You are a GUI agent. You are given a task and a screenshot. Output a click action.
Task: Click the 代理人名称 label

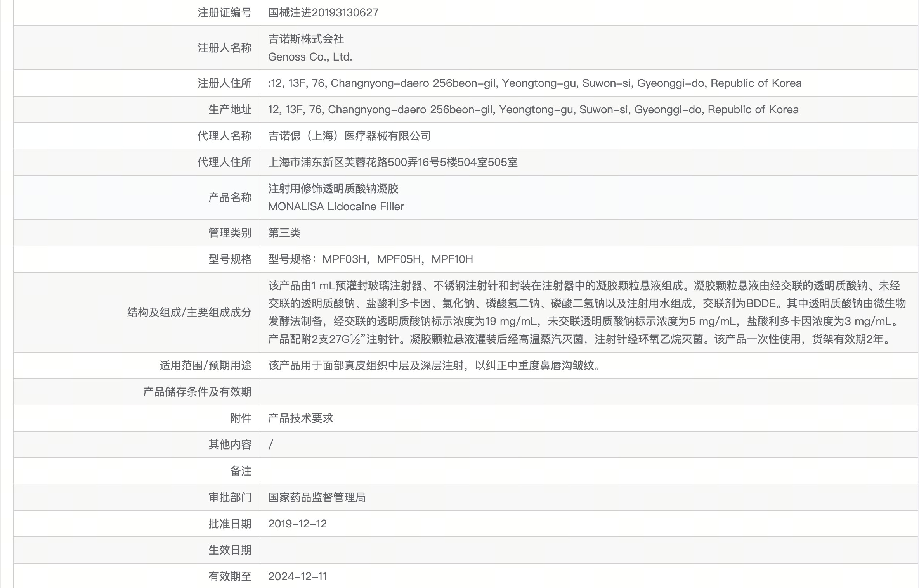point(225,136)
